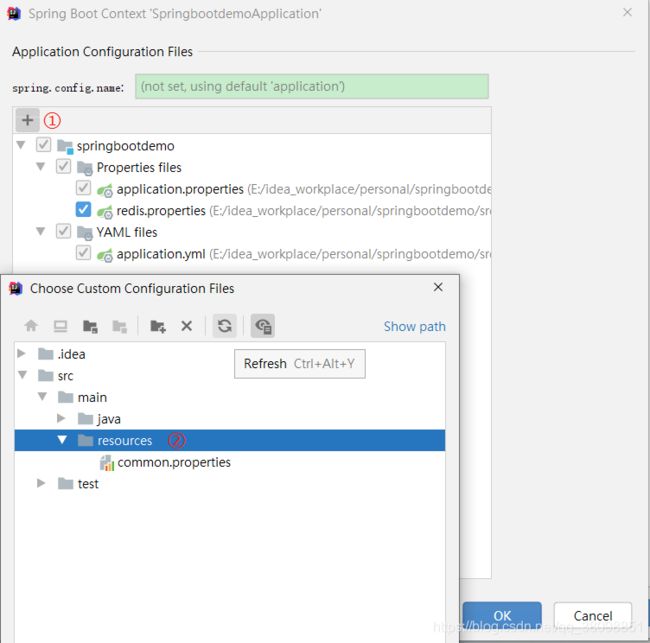Click the application.yml Spring leaf icon
The image size is (650, 643).
[x=105, y=255]
